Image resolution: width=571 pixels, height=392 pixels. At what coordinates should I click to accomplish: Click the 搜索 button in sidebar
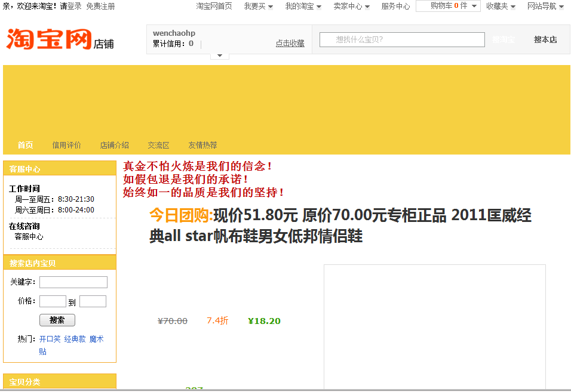coord(57,320)
